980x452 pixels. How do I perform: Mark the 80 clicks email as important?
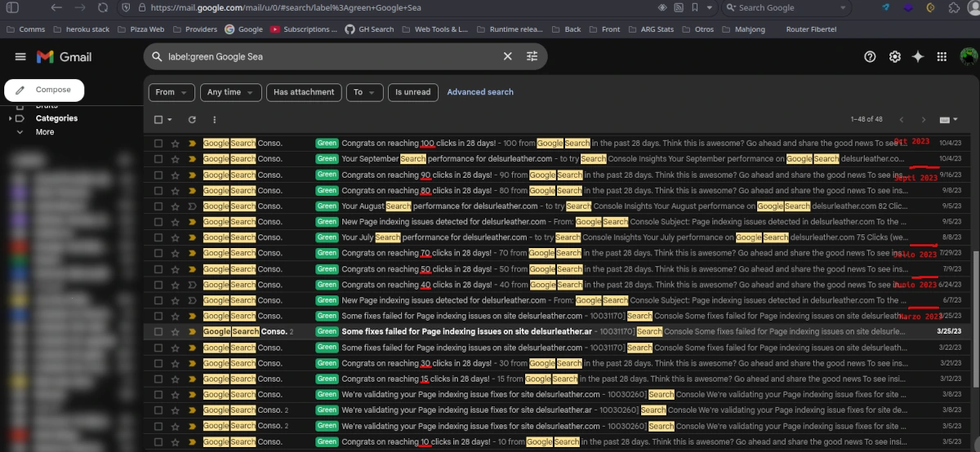point(192,191)
